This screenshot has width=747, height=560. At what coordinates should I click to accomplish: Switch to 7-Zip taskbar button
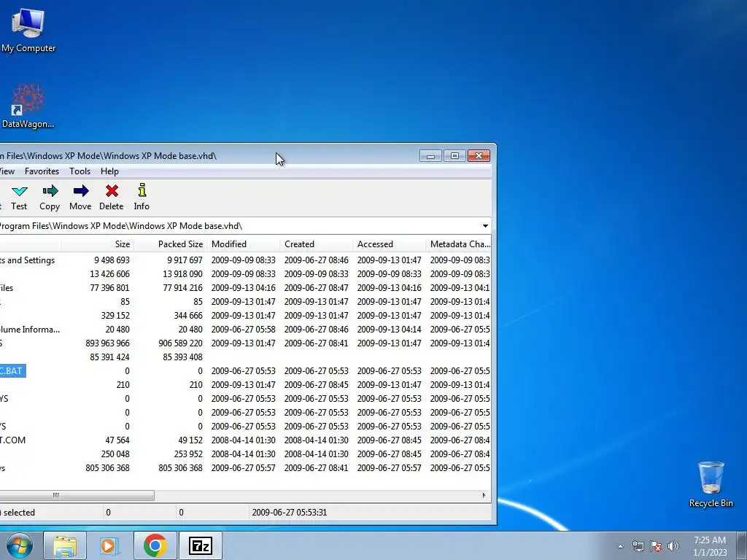tap(200, 545)
